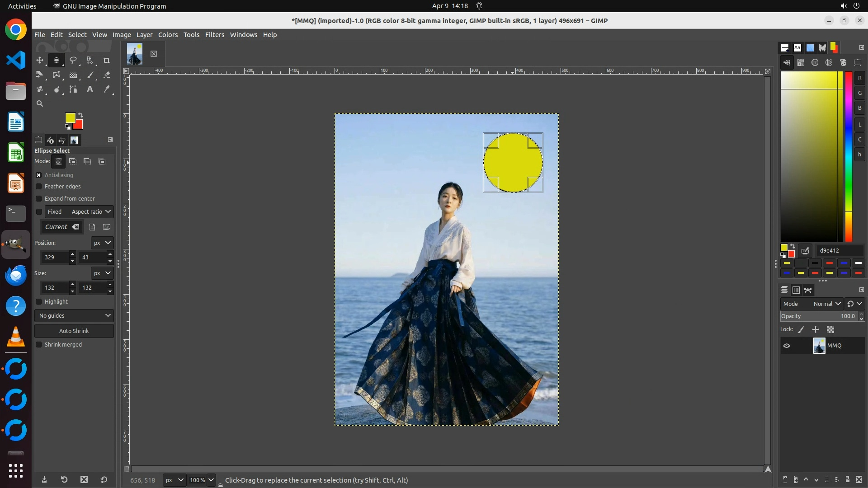Select the Move tool
This screenshot has width=868, height=488.
tap(40, 60)
